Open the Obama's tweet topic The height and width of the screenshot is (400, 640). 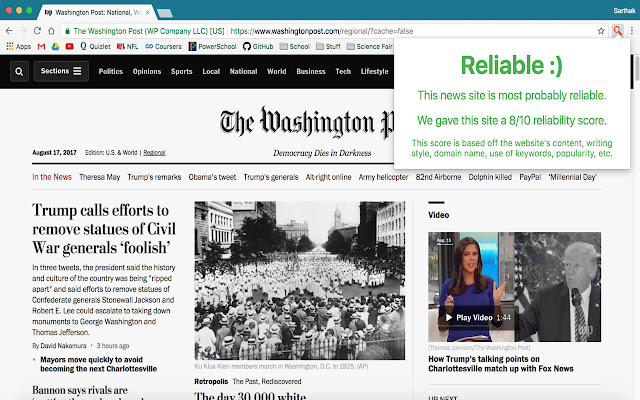tap(212, 177)
